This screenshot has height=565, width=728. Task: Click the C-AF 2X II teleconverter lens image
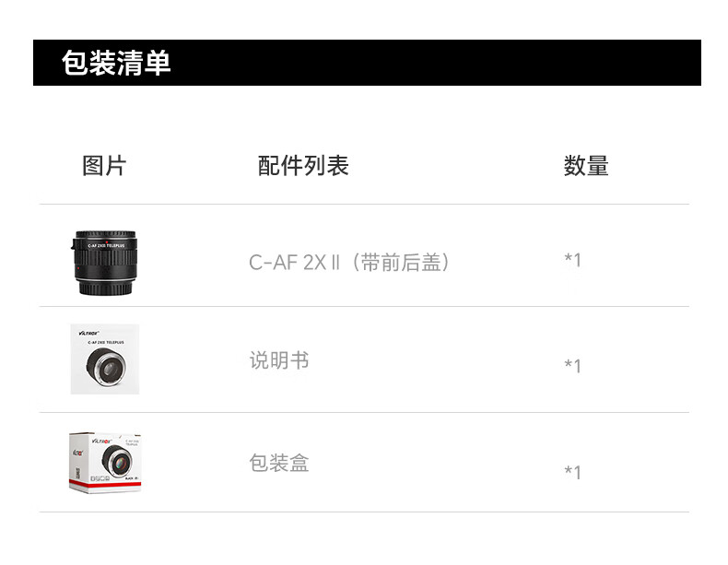[x=105, y=263]
